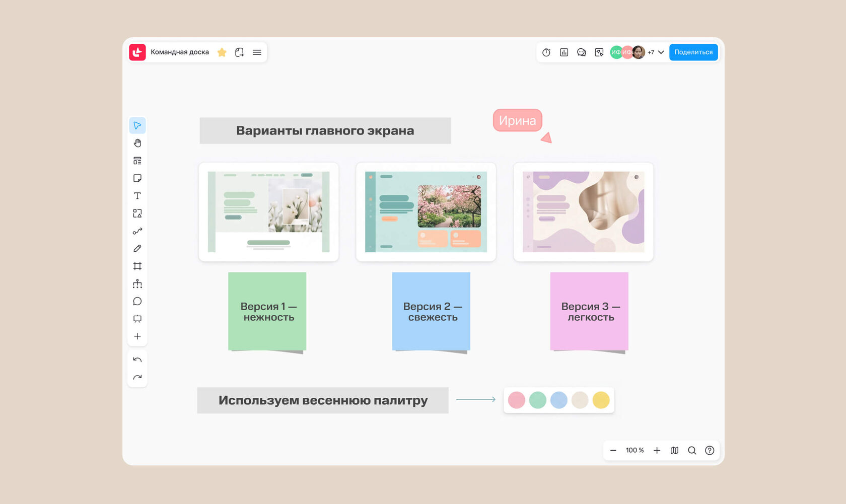Select the connector line tool

(x=137, y=231)
